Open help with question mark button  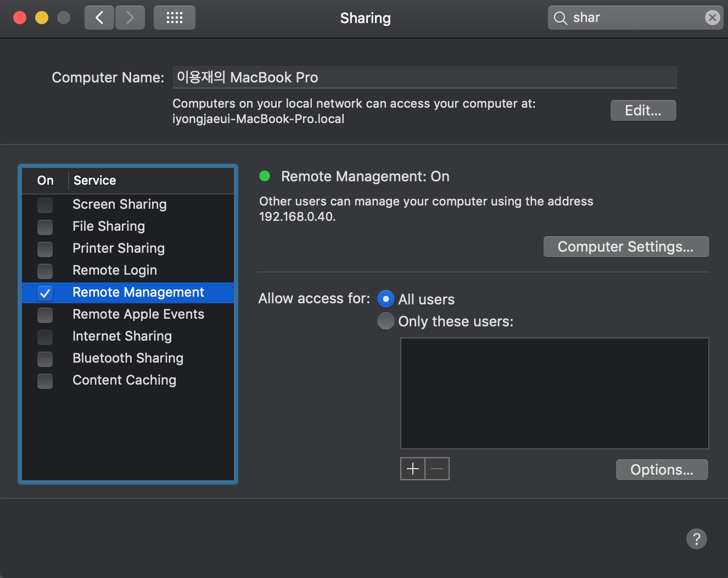pos(697,539)
